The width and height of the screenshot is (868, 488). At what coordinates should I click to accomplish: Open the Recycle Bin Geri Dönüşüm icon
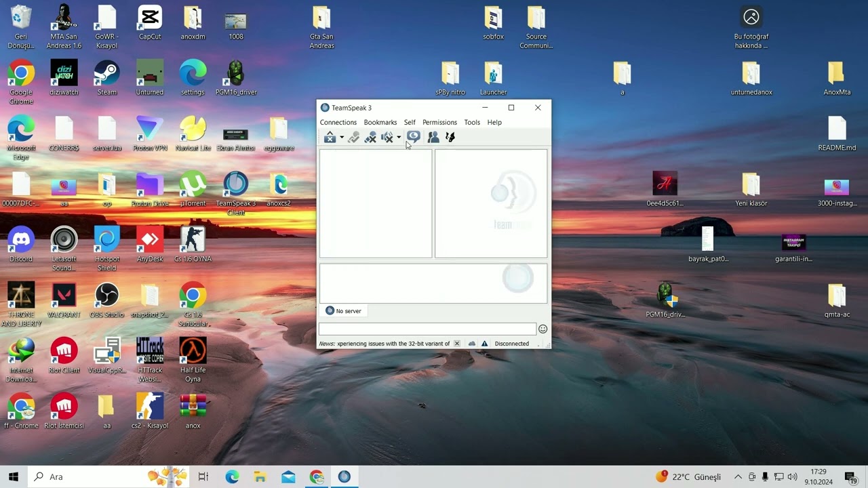pyautogui.click(x=21, y=26)
